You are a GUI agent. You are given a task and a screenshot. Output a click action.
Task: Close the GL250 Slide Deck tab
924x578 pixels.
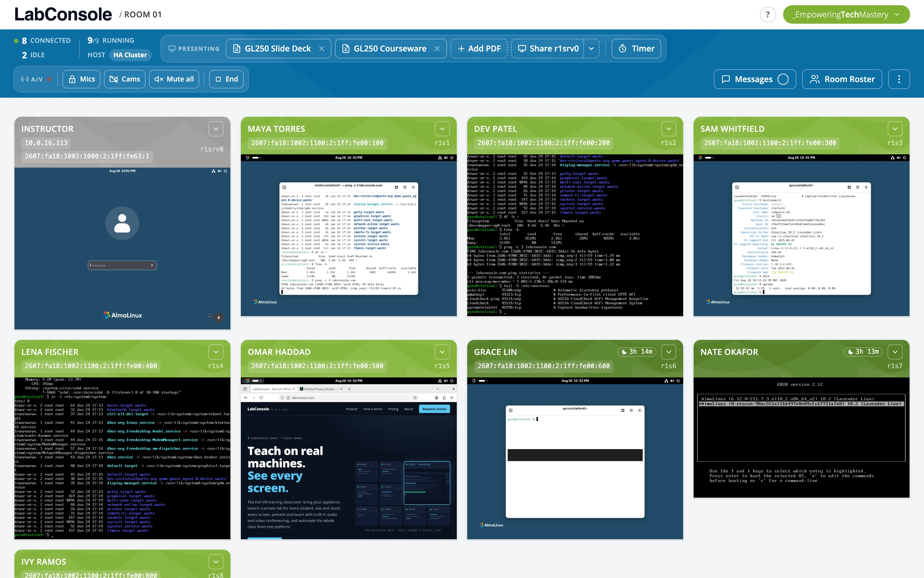(321, 49)
